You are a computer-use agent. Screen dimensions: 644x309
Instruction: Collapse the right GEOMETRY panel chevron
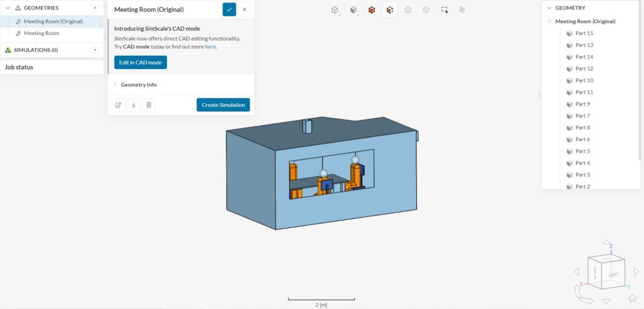(549, 8)
